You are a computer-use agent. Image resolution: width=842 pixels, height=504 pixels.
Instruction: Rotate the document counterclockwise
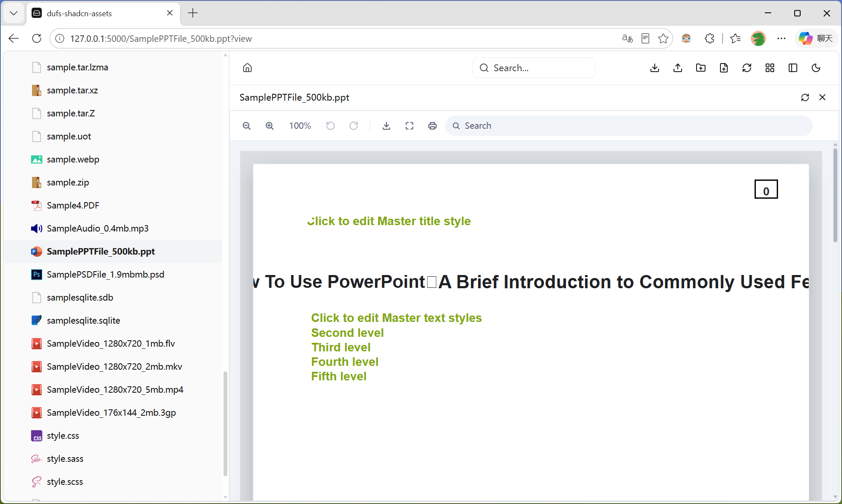(331, 126)
